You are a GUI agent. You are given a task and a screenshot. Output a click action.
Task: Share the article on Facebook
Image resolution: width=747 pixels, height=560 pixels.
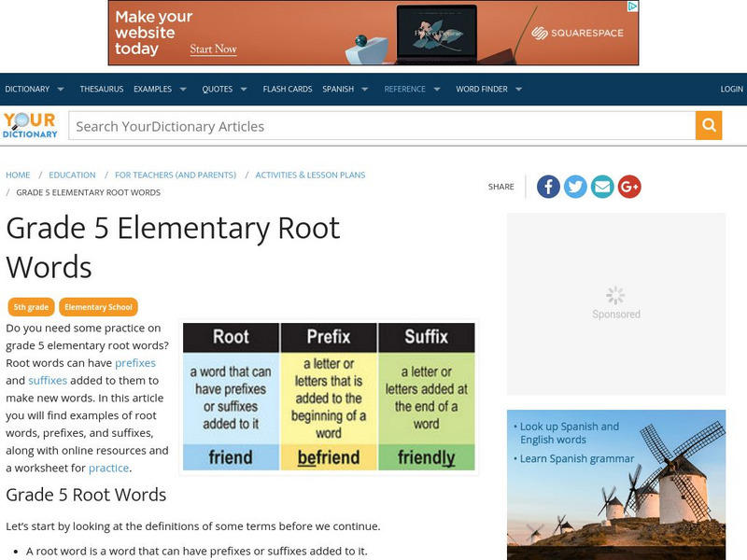point(548,186)
